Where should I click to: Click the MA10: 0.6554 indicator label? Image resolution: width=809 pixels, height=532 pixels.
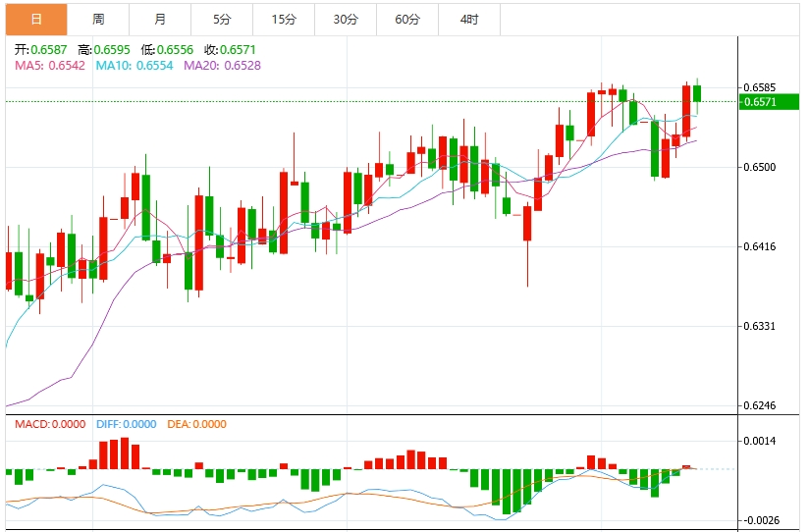(x=135, y=66)
